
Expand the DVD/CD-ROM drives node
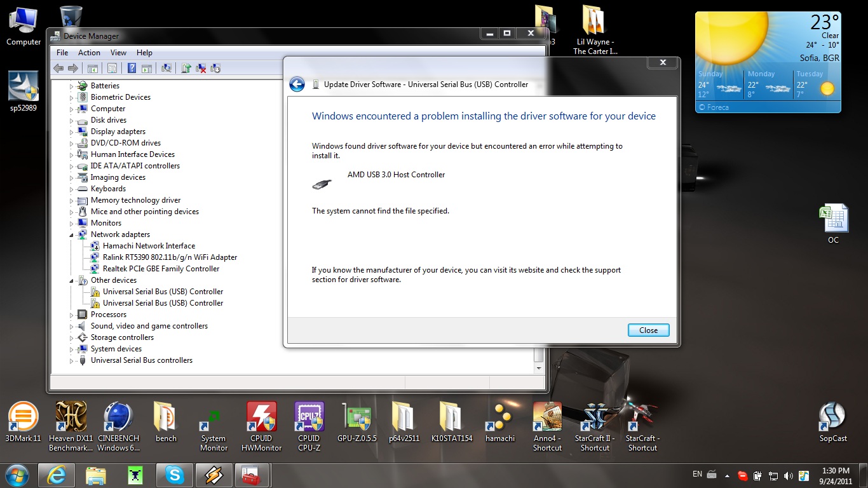tap(72, 143)
